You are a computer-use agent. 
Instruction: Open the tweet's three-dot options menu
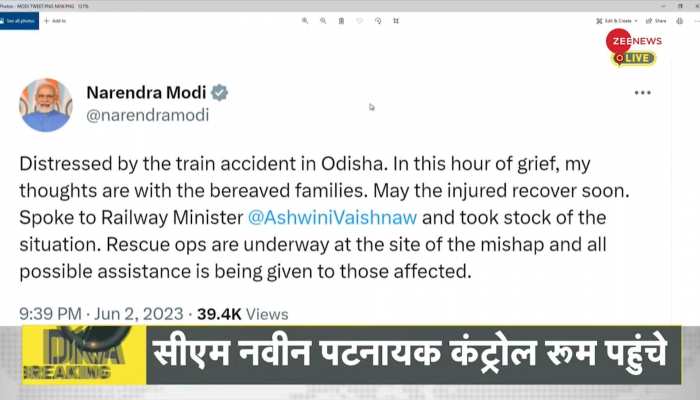coord(642,93)
